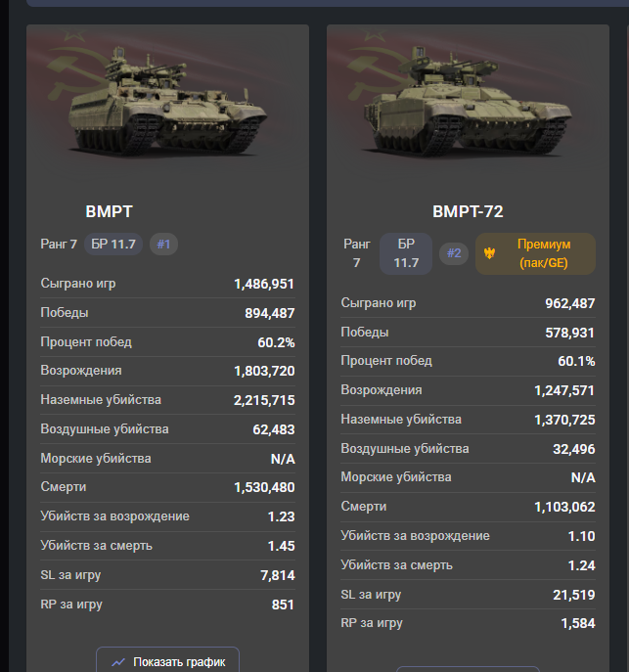Select the БР 11.7 badge on BMPT-72 card

(x=406, y=253)
